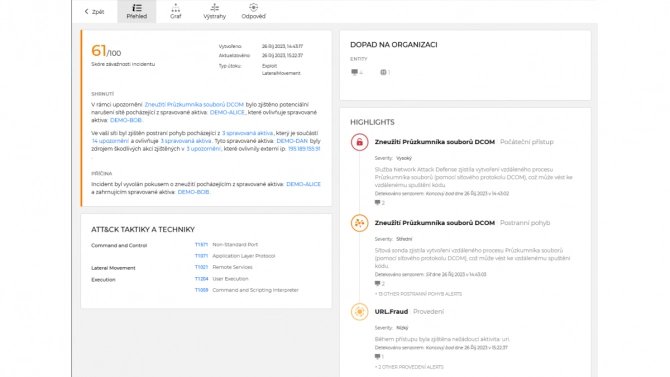This screenshot has height=377, width=670.
Task: Open the 14 upozornění link
Action: pos(110,141)
